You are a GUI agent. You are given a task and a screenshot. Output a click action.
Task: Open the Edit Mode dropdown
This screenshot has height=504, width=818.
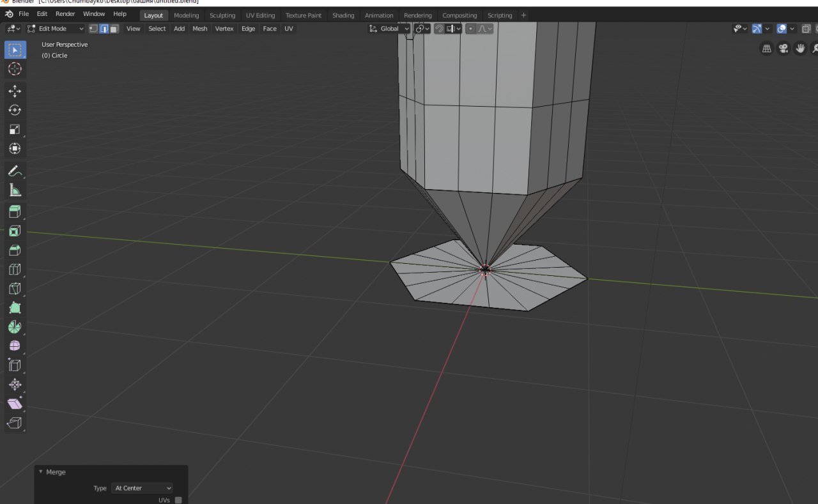pyautogui.click(x=56, y=29)
